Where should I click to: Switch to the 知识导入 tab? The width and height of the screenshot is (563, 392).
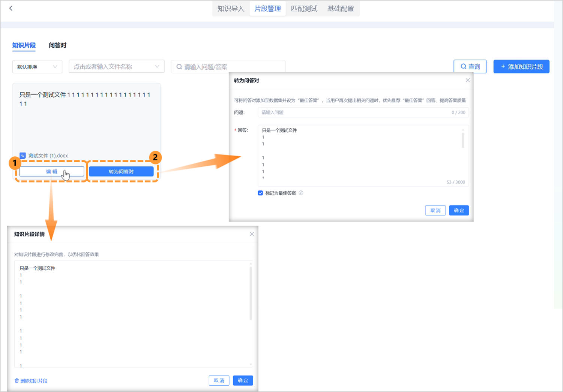coord(231,9)
